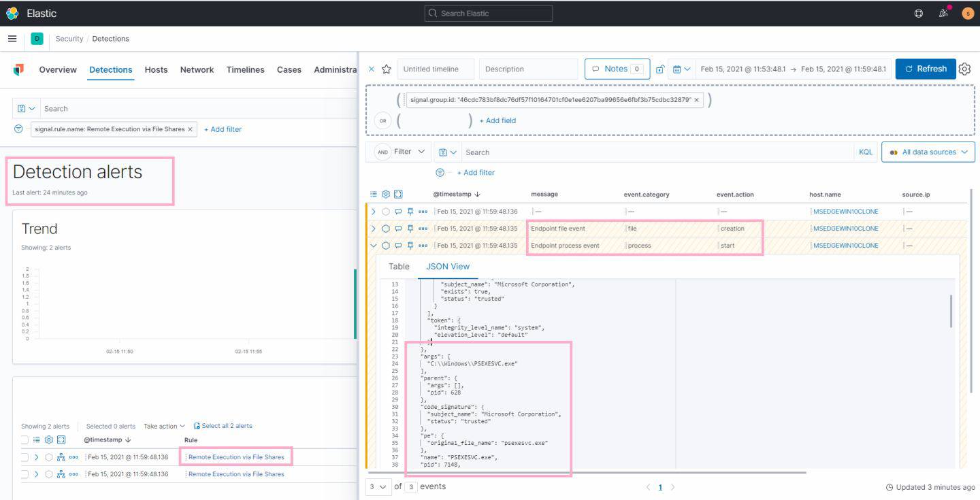Pin the Endpoint file event row
Viewport: 980px width, 500px height.
click(411, 228)
